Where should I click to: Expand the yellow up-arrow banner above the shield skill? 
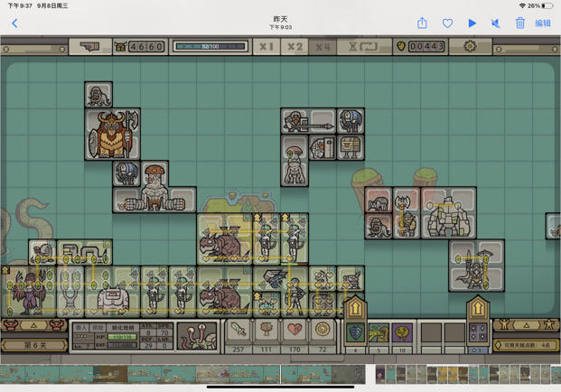[355, 308]
